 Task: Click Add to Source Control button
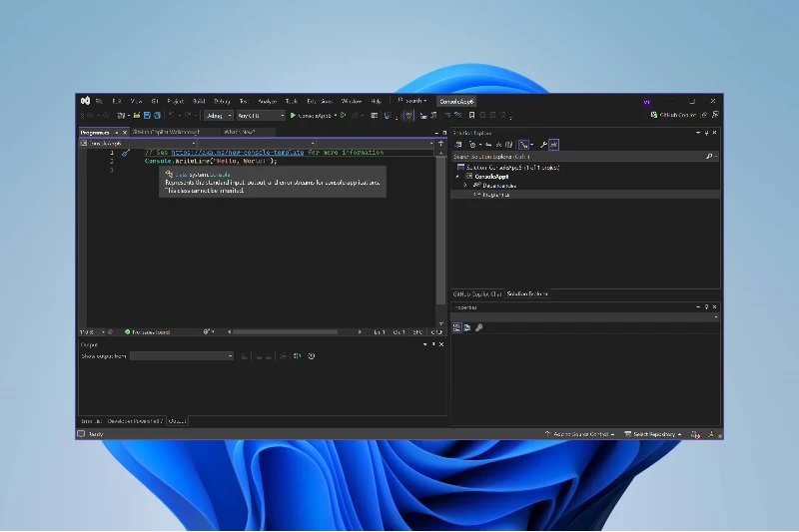[580, 434]
